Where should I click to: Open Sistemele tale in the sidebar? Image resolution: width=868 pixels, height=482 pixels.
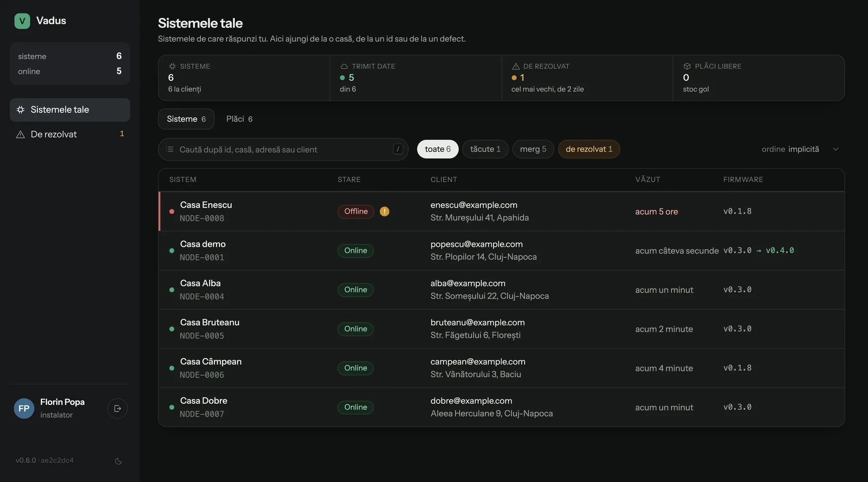70,110
